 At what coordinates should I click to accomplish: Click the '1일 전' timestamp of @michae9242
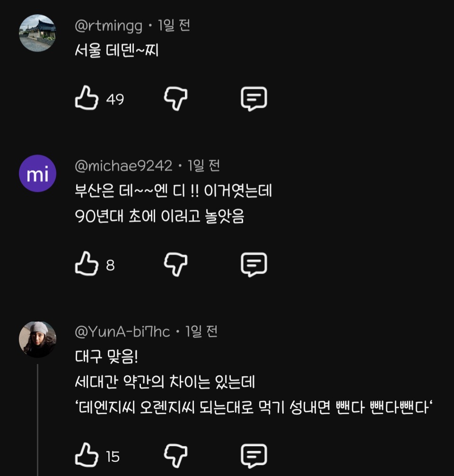click(x=204, y=166)
